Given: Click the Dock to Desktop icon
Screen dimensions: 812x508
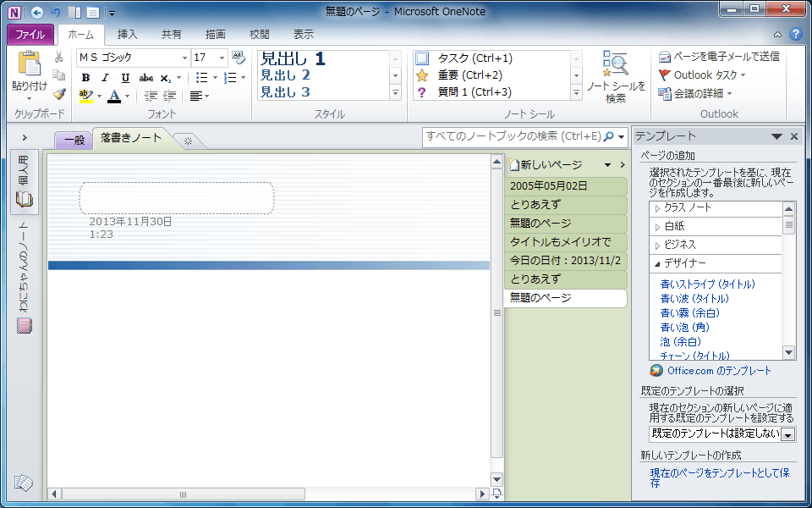Looking at the screenshot, I should [74, 13].
